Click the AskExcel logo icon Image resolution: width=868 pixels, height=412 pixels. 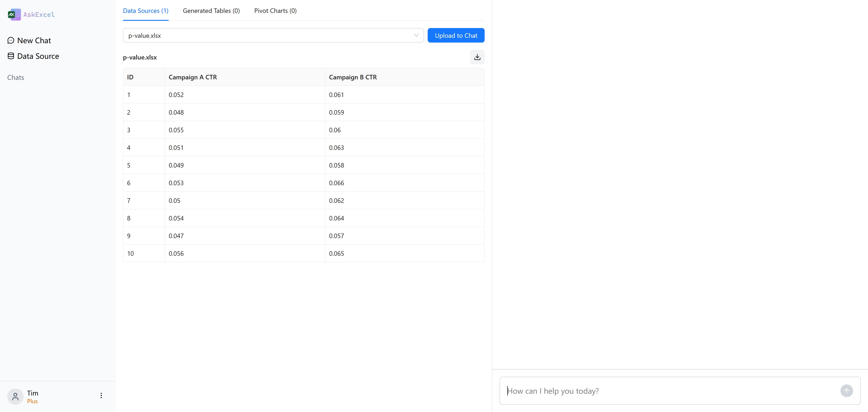(x=14, y=14)
